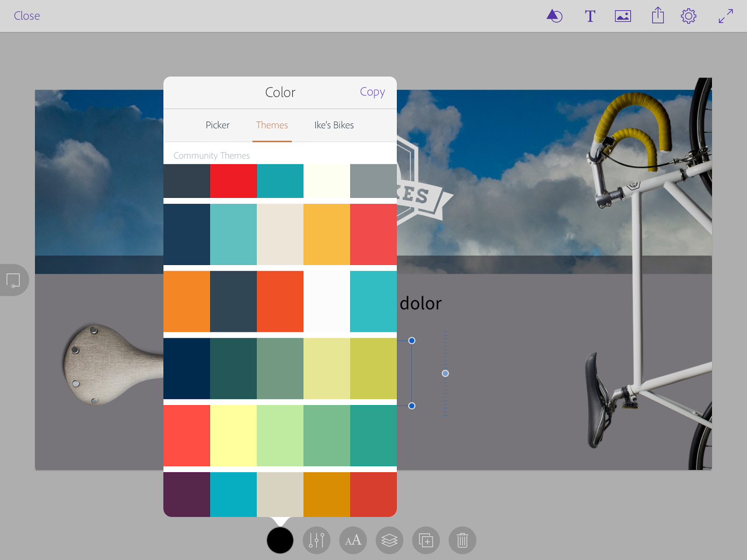Select the red swatch in the first theme
The image size is (747, 560).
(x=233, y=181)
